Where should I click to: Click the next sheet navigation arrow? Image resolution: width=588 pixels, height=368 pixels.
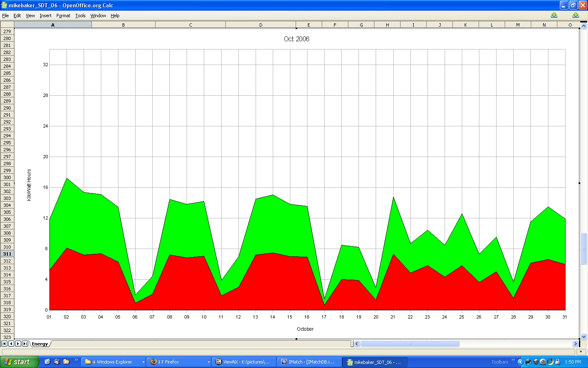(18, 344)
